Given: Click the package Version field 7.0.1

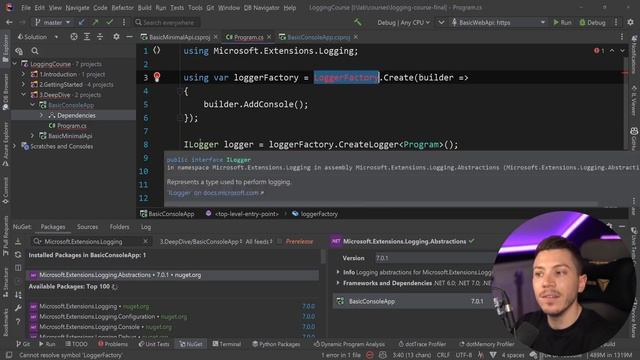Looking at the screenshot, I should (x=434, y=258).
